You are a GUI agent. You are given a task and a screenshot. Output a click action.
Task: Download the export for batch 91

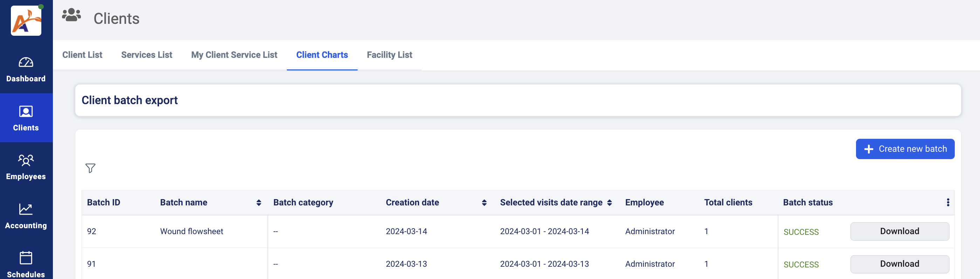coord(899,263)
